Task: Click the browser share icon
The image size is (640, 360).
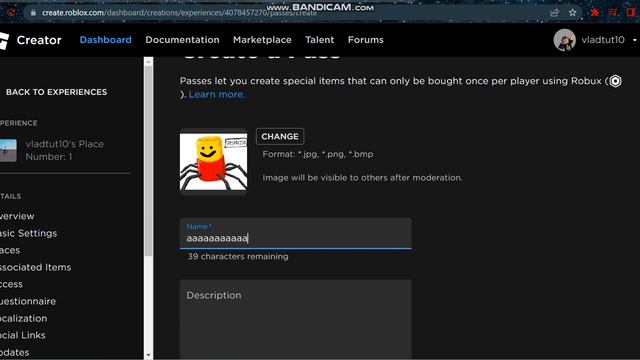Action: (554, 13)
